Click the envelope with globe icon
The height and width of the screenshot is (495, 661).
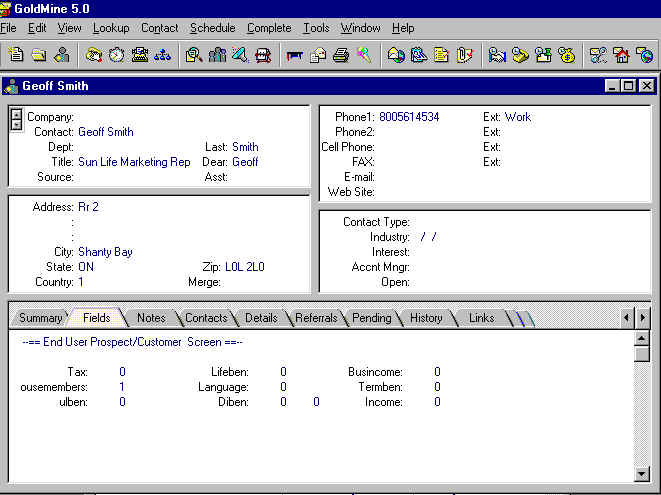pyautogui.click(x=396, y=55)
